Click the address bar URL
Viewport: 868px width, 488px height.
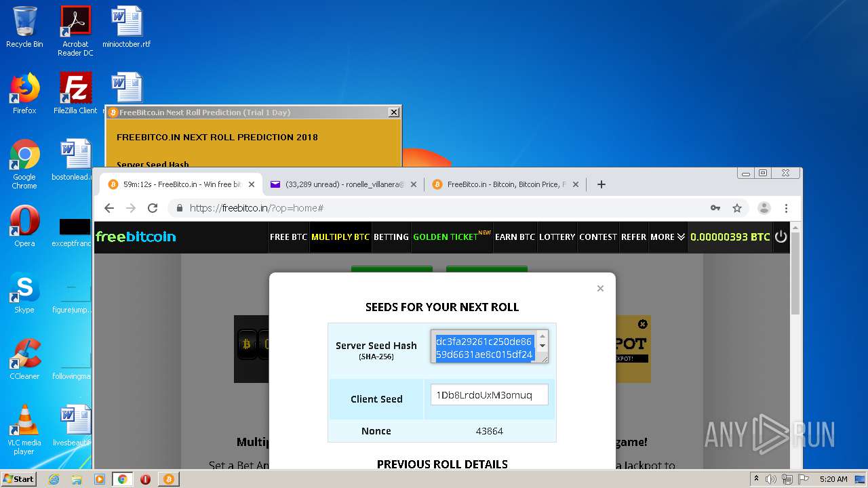(256, 208)
